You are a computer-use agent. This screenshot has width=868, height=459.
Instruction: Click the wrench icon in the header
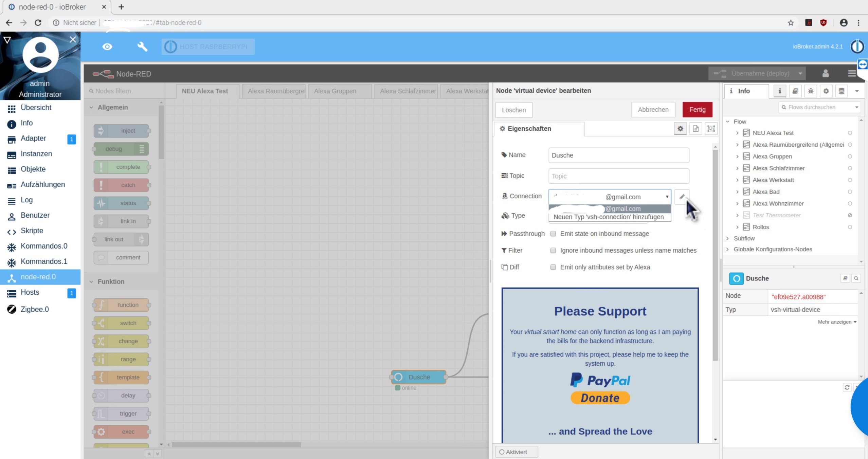coord(142,47)
